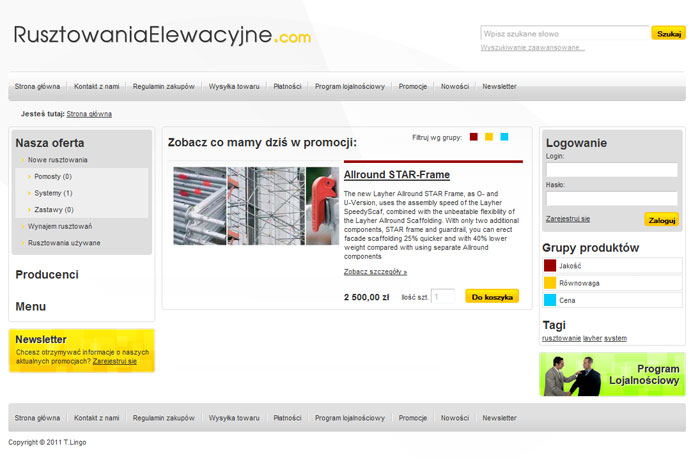Image resolution: width=700 pixels, height=460 pixels.
Task: Click 'Zarejestruj się' in the yellow Newsletter box
Action: [115, 361]
